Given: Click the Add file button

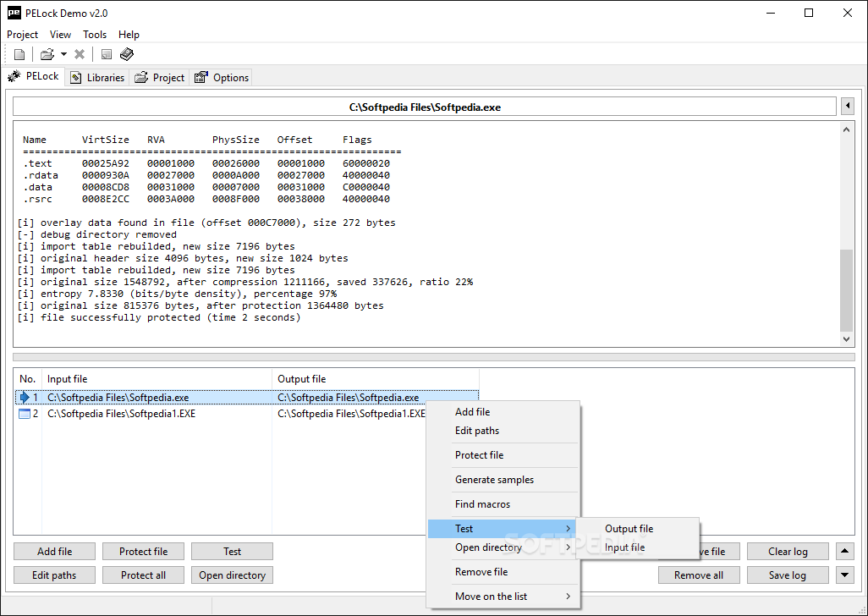Looking at the screenshot, I should [54, 551].
